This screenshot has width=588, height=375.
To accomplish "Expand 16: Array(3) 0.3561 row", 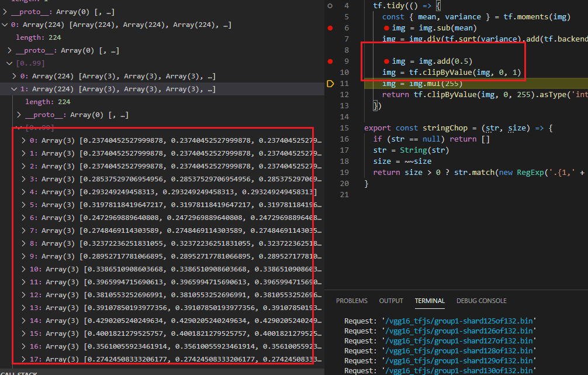I will 23,346.
